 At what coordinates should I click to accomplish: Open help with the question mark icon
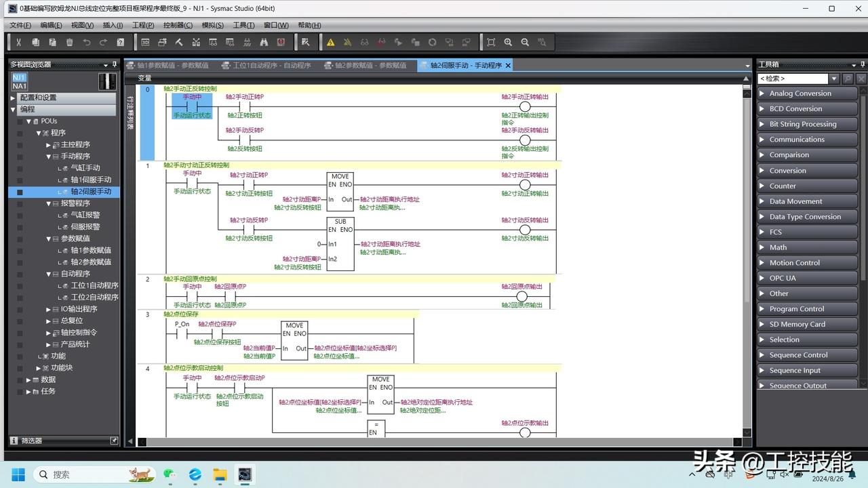tap(121, 42)
